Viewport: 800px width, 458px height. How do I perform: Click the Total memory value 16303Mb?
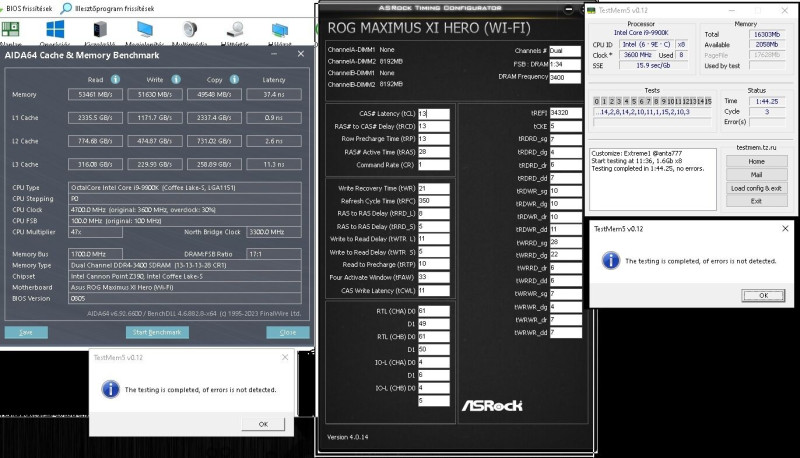pyautogui.click(x=767, y=35)
